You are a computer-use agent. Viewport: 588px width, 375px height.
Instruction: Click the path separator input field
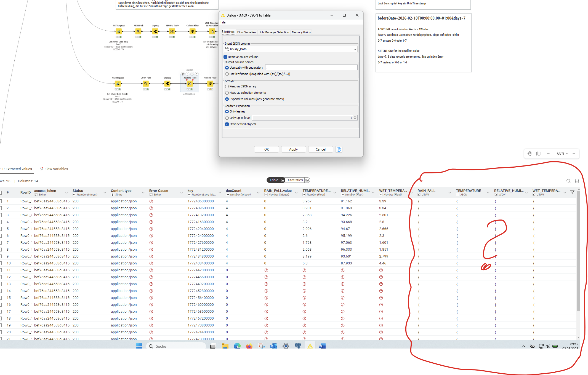311,68
